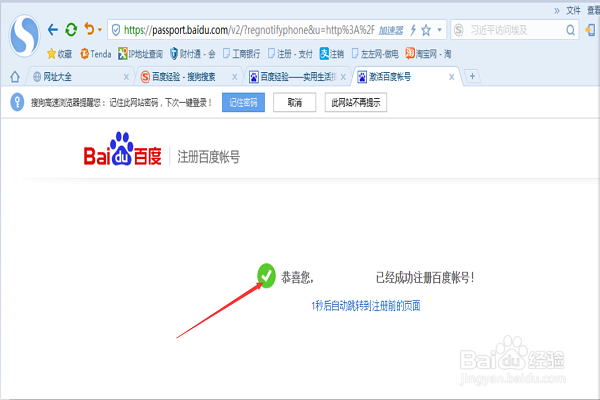The width and height of the screenshot is (600, 400).
Task: Open the 左左网-做电 bookmark
Action: click(375, 54)
